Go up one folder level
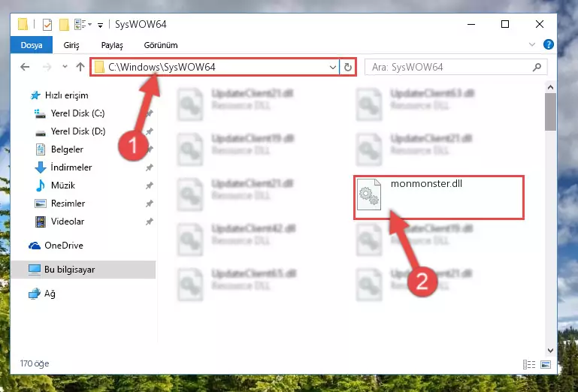This screenshot has width=578, height=392. coord(80,67)
